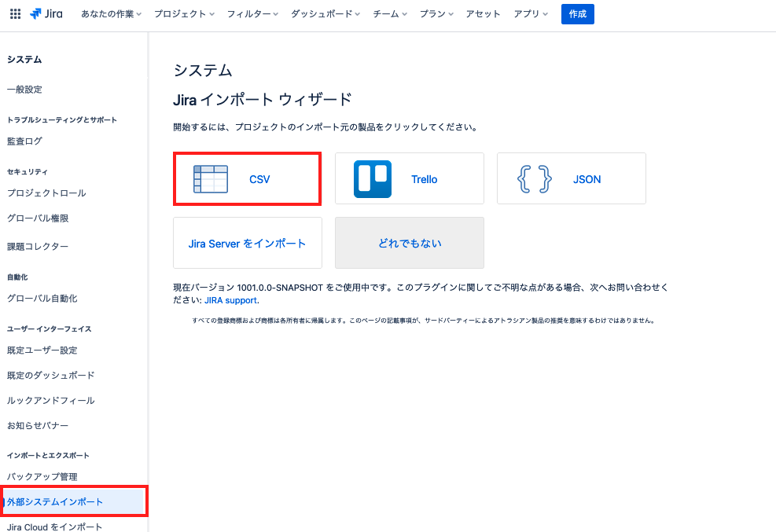Click the どれでもない option
The width and height of the screenshot is (776, 532).
point(410,243)
